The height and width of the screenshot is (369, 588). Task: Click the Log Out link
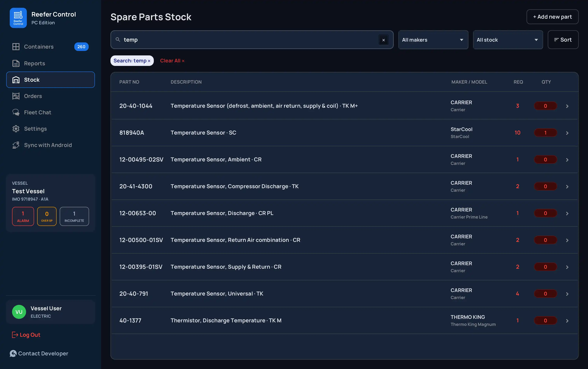[x=26, y=335]
